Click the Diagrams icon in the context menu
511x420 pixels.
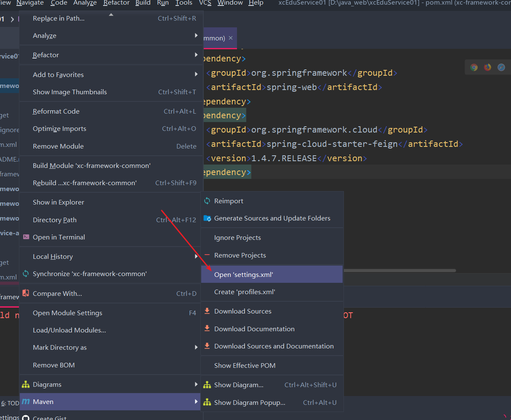pos(26,384)
